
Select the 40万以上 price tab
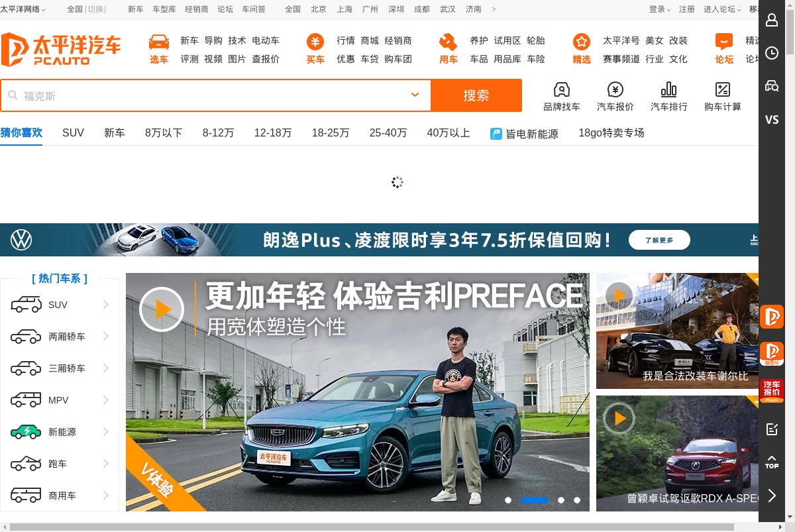[x=449, y=133]
